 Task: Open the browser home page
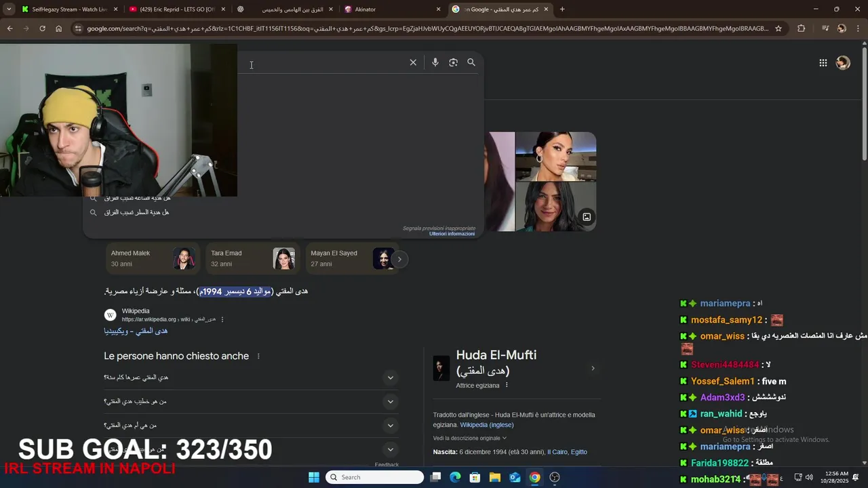coord(58,28)
